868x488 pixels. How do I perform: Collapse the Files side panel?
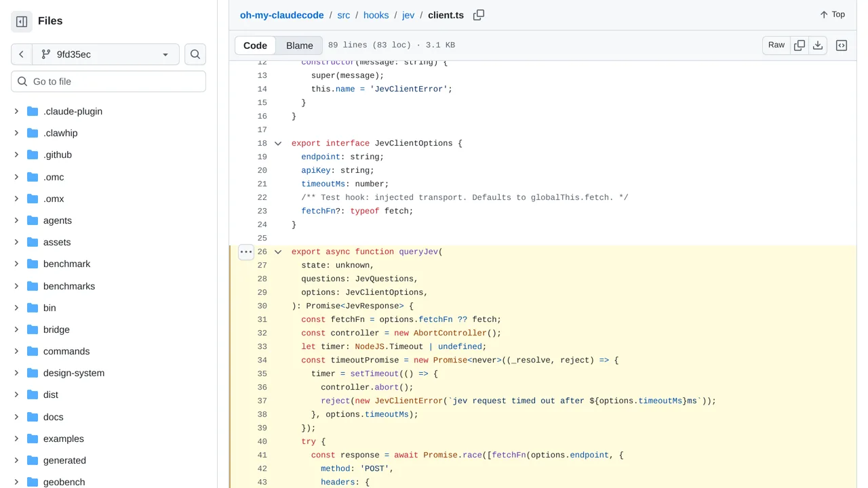pyautogui.click(x=22, y=22)
